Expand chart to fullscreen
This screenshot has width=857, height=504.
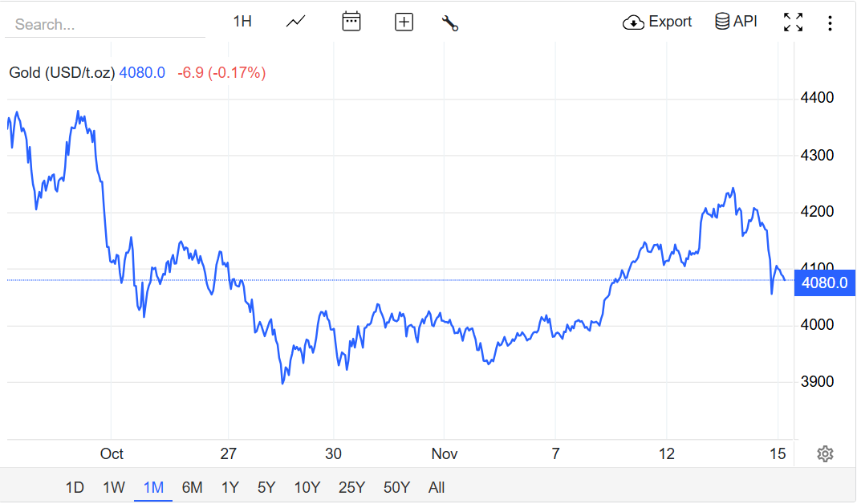pyautogui.click(x=793, y=22)
